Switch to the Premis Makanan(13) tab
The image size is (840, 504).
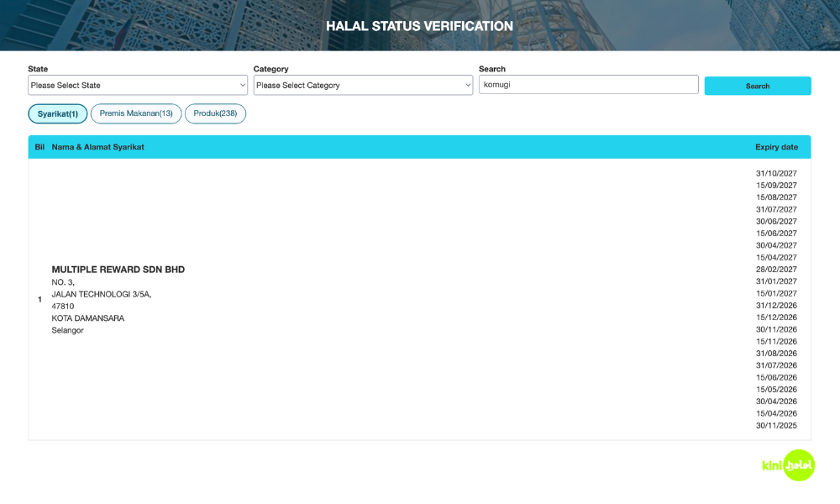136,113
